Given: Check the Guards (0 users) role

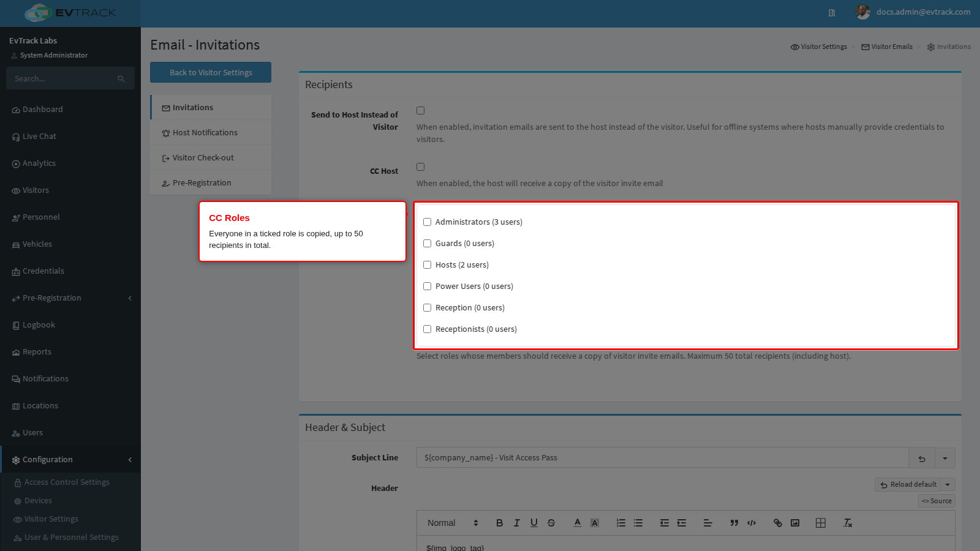Looking at the screenshot, I should [428, 244].
